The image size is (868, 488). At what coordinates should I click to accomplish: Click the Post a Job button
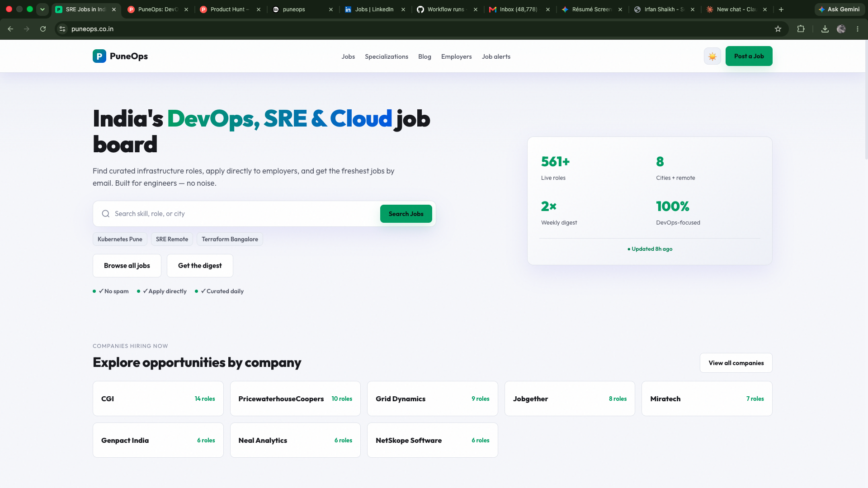pos(749,56)
